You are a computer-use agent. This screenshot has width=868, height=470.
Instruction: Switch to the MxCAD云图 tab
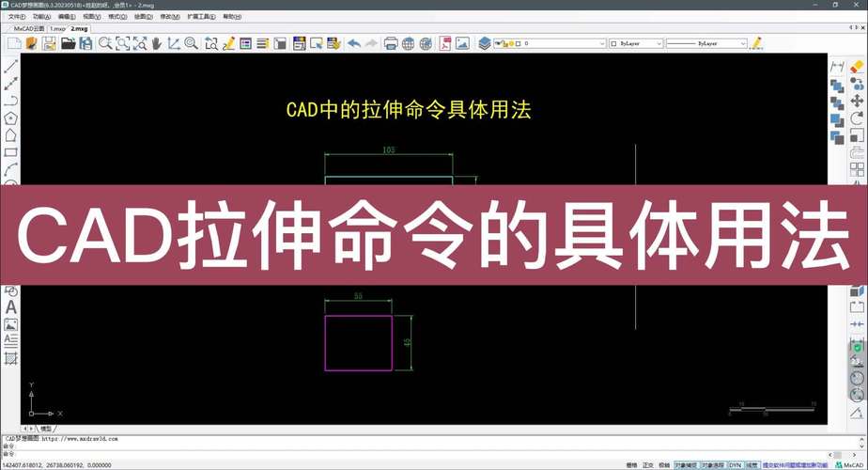coord(29,29)
